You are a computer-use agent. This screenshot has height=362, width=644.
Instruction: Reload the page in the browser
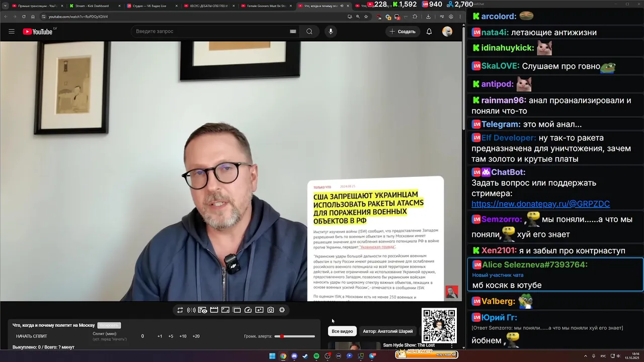pos(24,17)
